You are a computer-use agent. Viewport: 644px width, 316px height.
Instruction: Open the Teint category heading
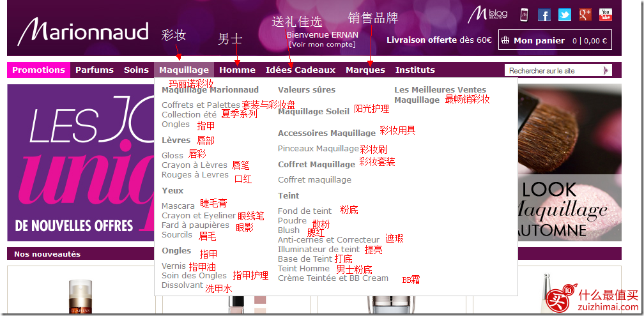pyautogui.click(x=289, y=195)
